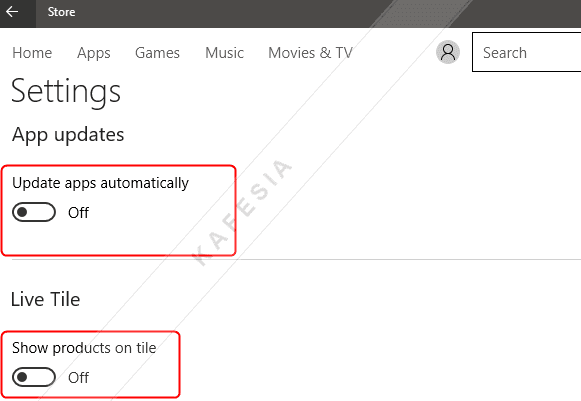Open the Games section
The height and width of the screenshot is (401, 581).
(x=157, y=53)
